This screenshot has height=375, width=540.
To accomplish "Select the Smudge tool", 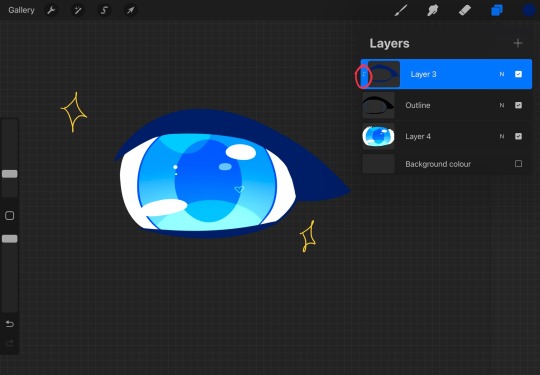I will point(433,10).
